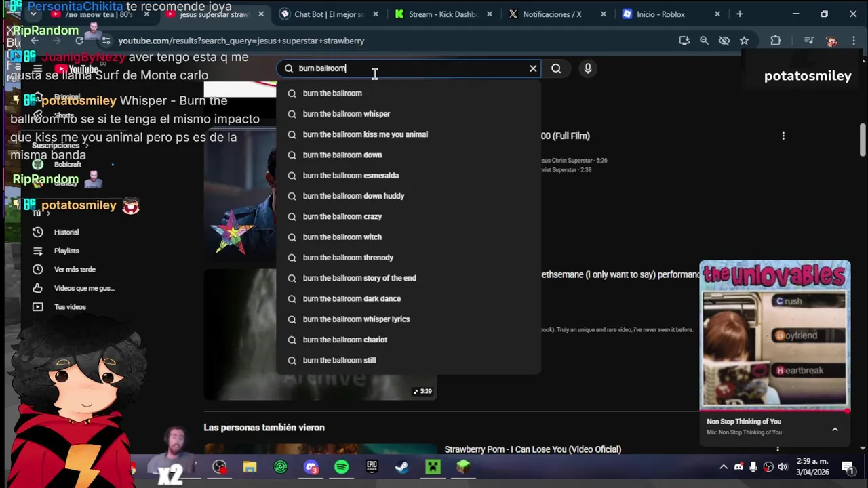
Task: Open the Bobicraft subscription channel
Action: pyautogui.click(x=66, y=165)
